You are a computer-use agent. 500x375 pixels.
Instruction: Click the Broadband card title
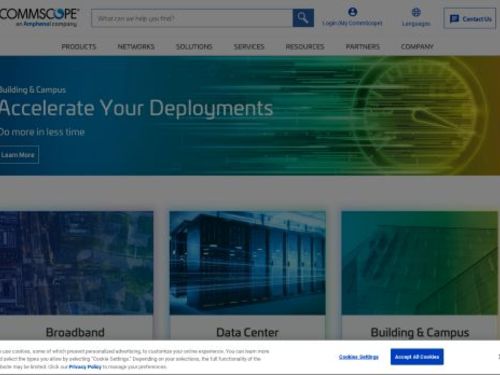(75, 332)
